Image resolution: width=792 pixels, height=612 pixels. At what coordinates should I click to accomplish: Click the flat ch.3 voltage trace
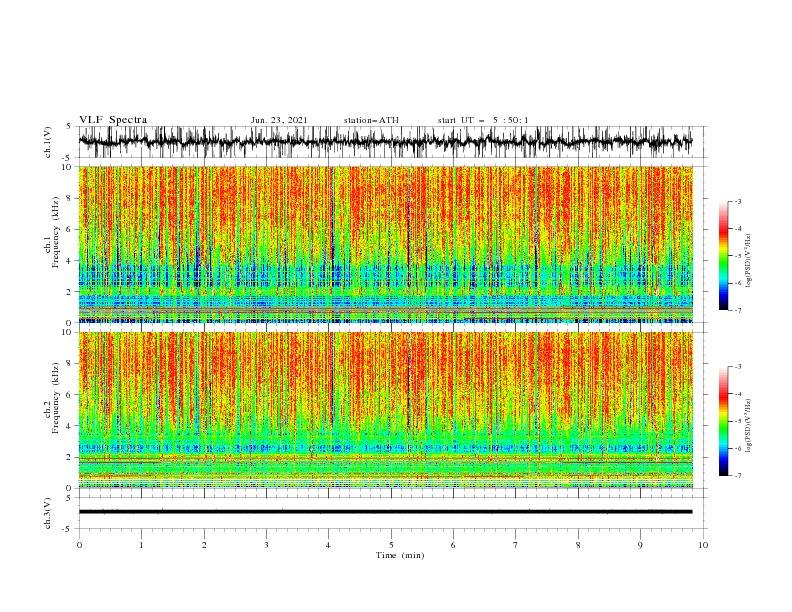click(385, 512)
